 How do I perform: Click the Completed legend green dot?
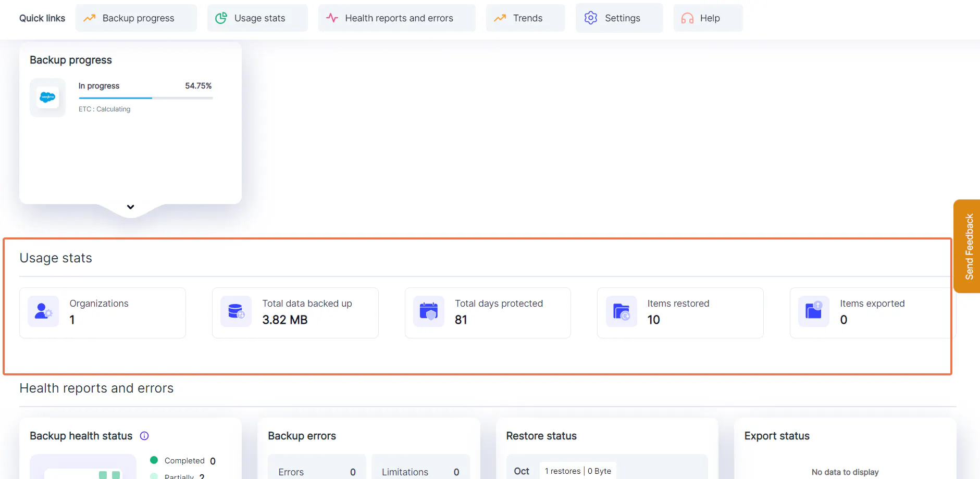tap(154, 460)
